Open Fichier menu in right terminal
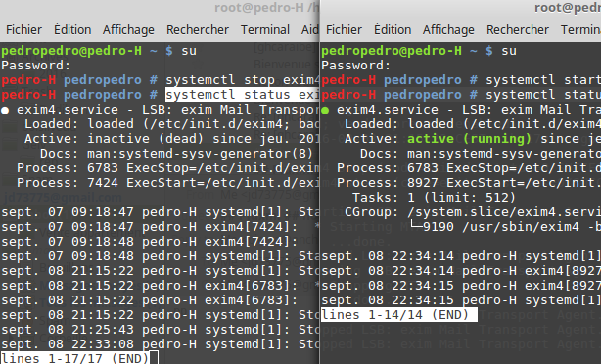 (344, 30)
